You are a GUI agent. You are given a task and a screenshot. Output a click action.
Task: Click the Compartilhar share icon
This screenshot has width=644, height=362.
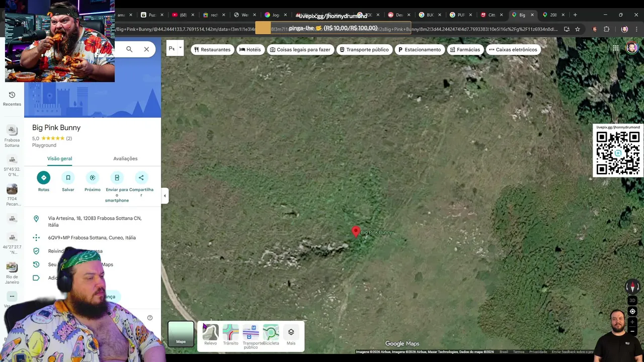point(141,177)
